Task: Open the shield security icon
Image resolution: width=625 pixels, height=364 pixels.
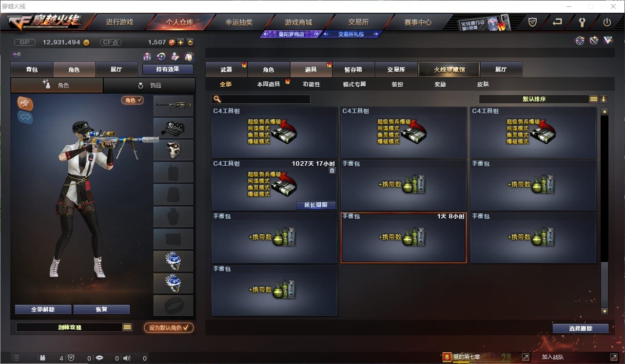Action: pos(532,22)
